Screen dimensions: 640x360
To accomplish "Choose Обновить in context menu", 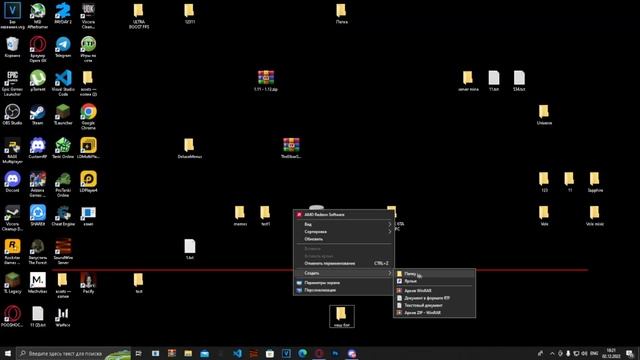I will tap(343, 239).
